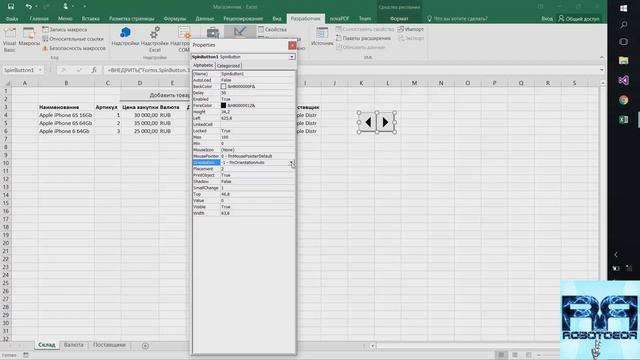Save the workbook from quick access toolbar
This screenshot has height=360, width=640.
11,7
